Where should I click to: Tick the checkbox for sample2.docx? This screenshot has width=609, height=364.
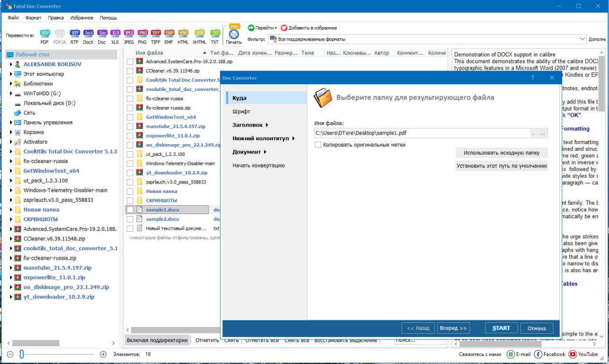pyautogui.click(x=130, y=219)
